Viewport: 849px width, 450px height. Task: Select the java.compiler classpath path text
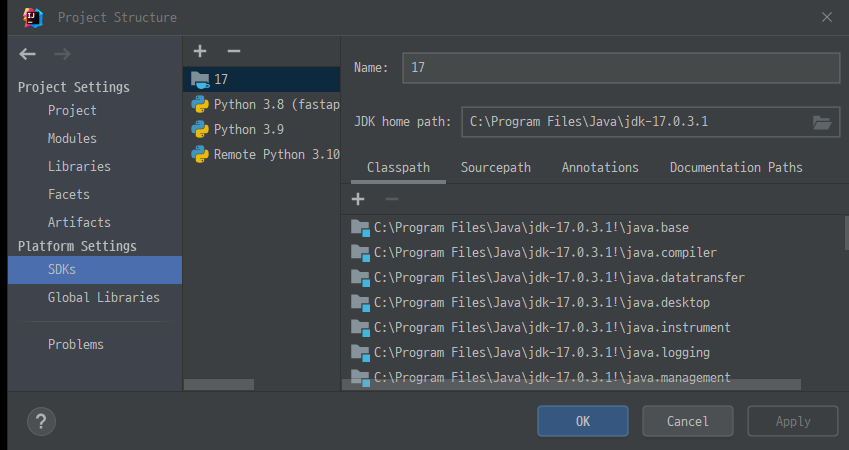tap(545, 253)
